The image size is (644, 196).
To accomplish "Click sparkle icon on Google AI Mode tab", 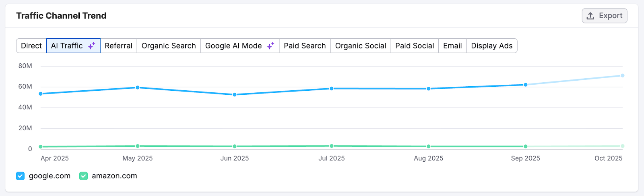I will [270, 46].
